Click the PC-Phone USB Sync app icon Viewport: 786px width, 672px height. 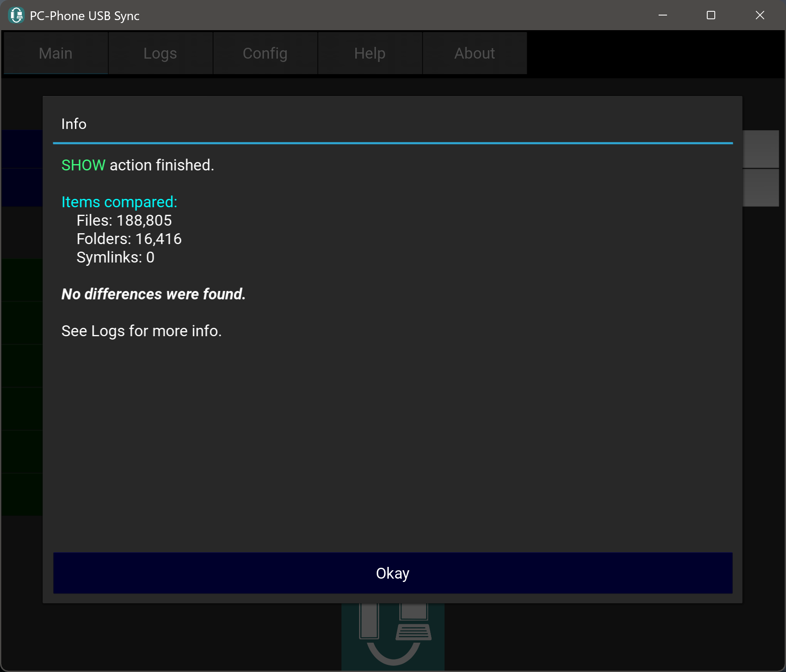[16, 15]
